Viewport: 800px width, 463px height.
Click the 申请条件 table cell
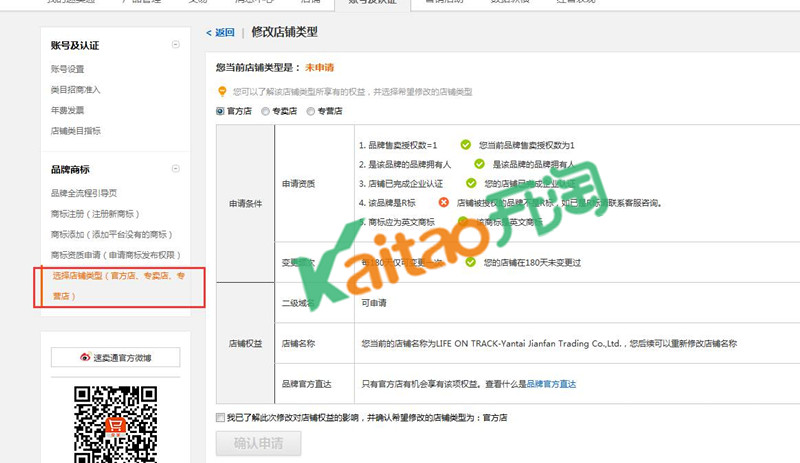(x=245, y=204)
